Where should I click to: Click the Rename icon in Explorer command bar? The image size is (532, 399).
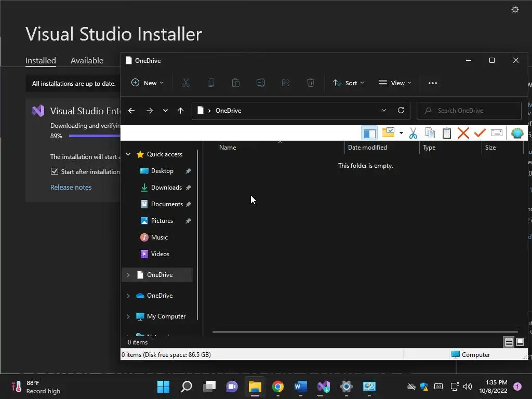pyautogui.click(x=261, y=83)
